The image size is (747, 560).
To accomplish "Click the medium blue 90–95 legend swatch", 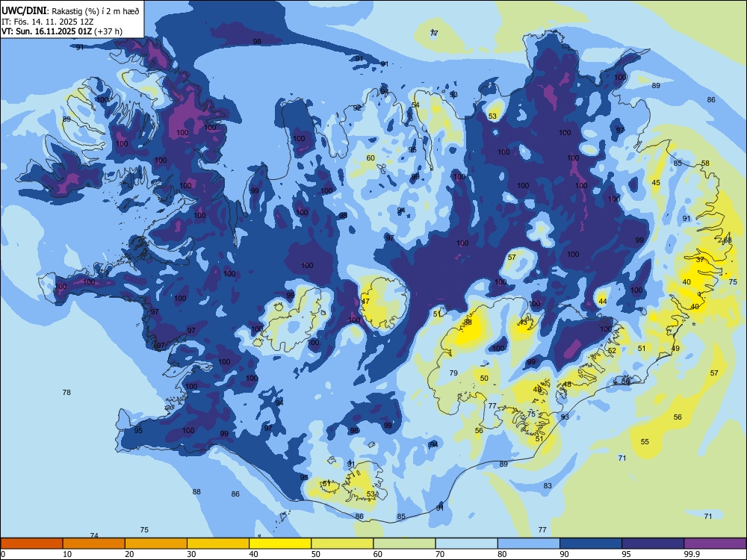I will coord(591,544).
